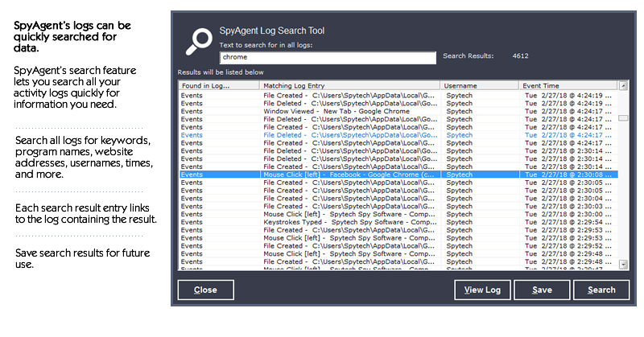Click the search text field containing 'chrome'

(328, 57)
